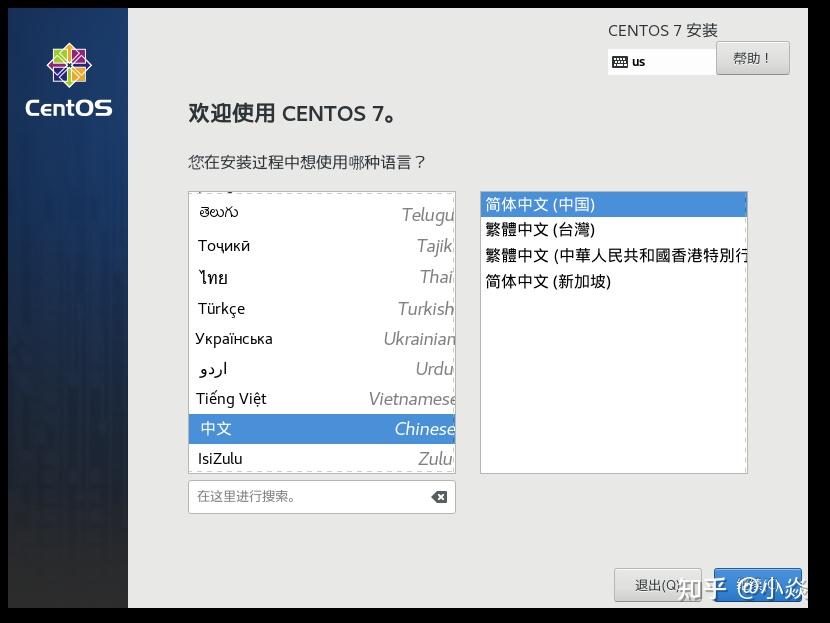Select 中文 Chinese in the language list

coord(300,428)
